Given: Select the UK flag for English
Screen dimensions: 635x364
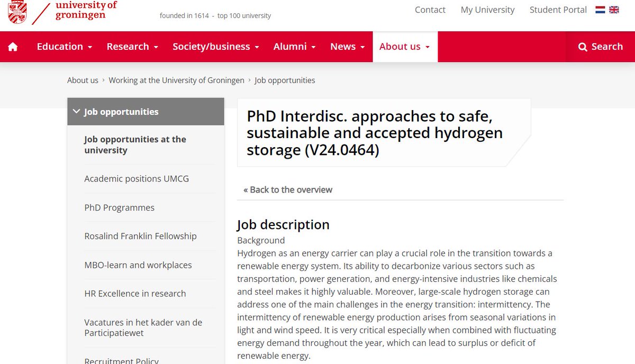Looking at the screenshot, I should pyautogui.click(x=614, y=10).
